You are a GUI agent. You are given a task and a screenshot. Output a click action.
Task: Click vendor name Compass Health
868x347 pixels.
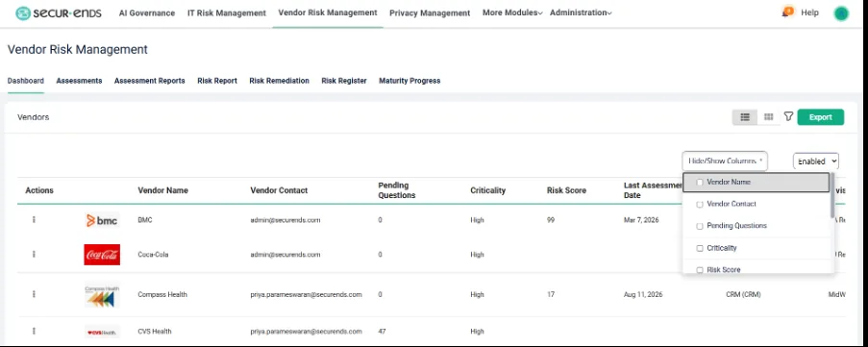pyautogui.click(x=162, y=295)
